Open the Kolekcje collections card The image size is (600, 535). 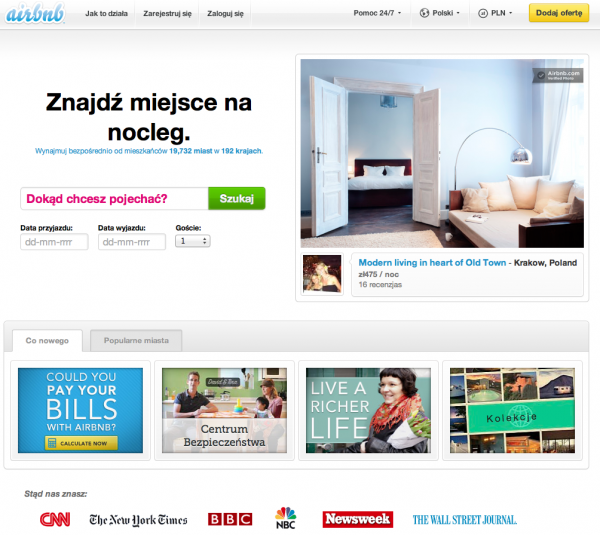(512, 410)
